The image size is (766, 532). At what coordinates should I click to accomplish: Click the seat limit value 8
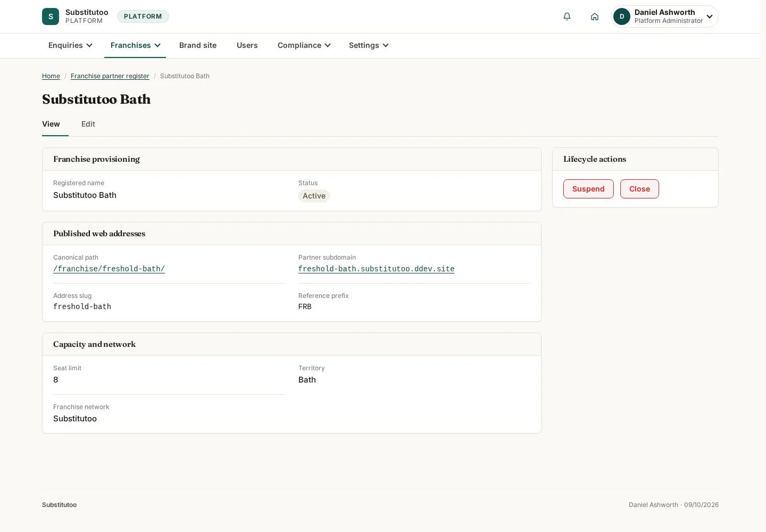pos(56,380)
